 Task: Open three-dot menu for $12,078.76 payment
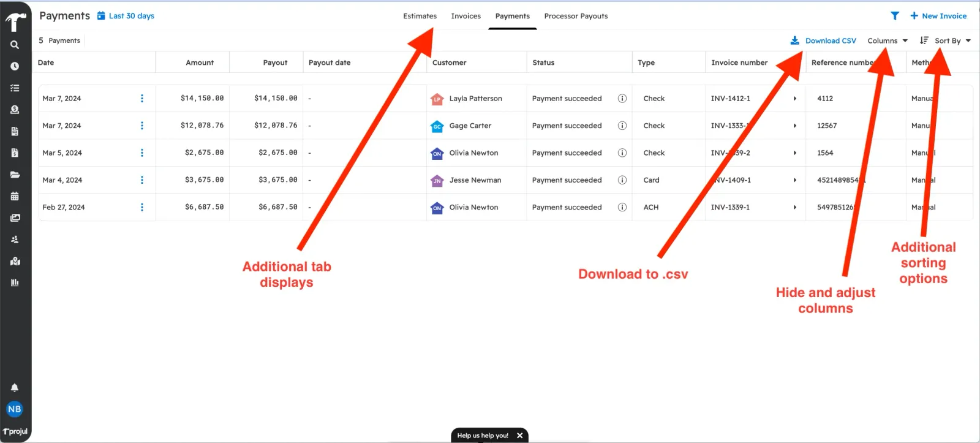142,126
